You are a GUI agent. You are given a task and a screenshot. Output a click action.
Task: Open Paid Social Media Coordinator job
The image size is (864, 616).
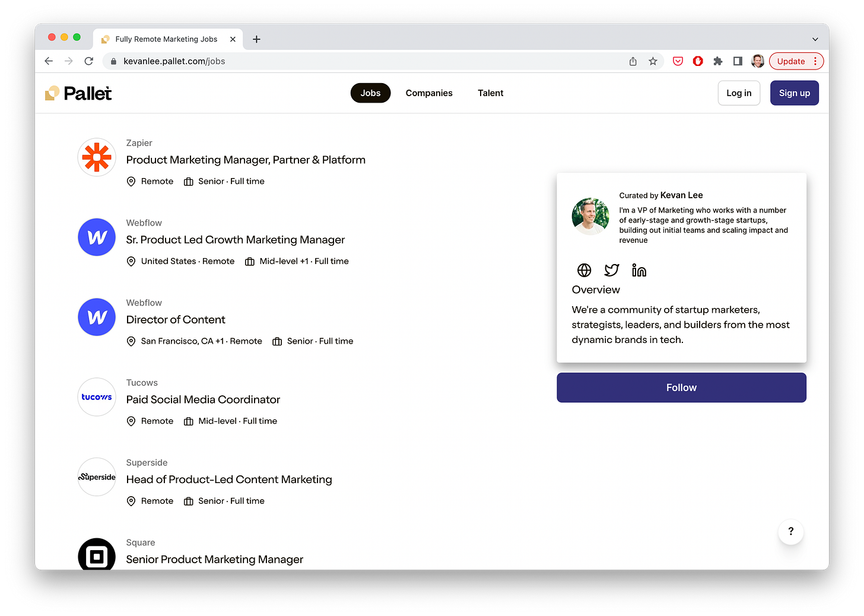pos(203,400)
